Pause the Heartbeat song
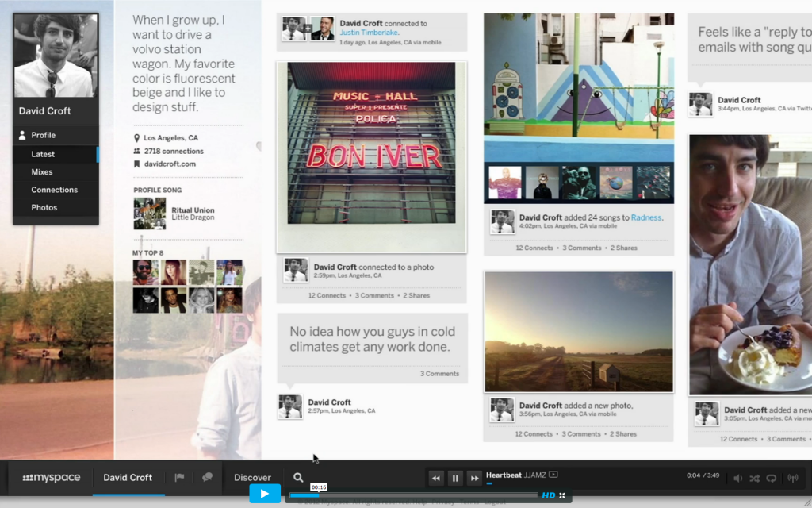Viewport: 812px width, 508px height. (x=455, y=478)
